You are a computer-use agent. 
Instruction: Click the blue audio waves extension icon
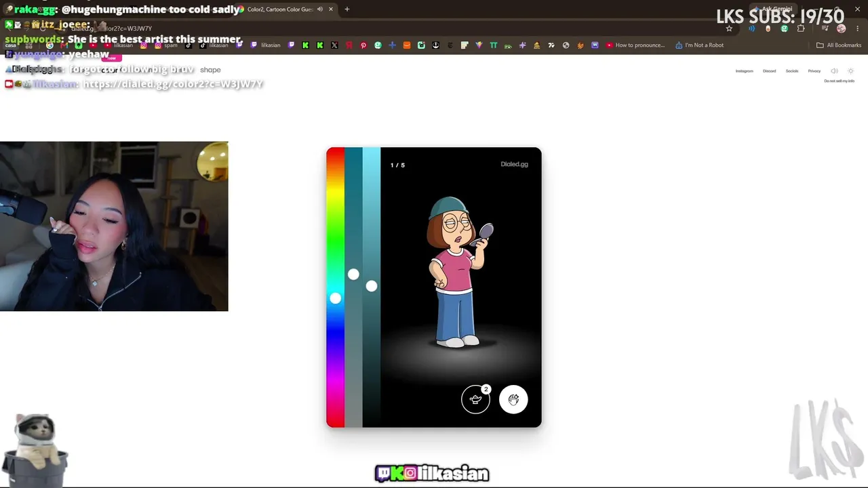tap(751, 28)
